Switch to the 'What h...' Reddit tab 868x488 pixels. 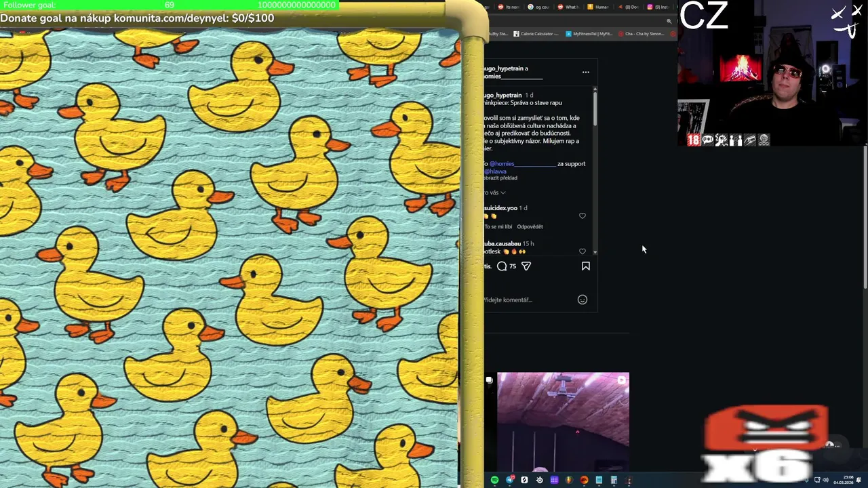(569, 7)
